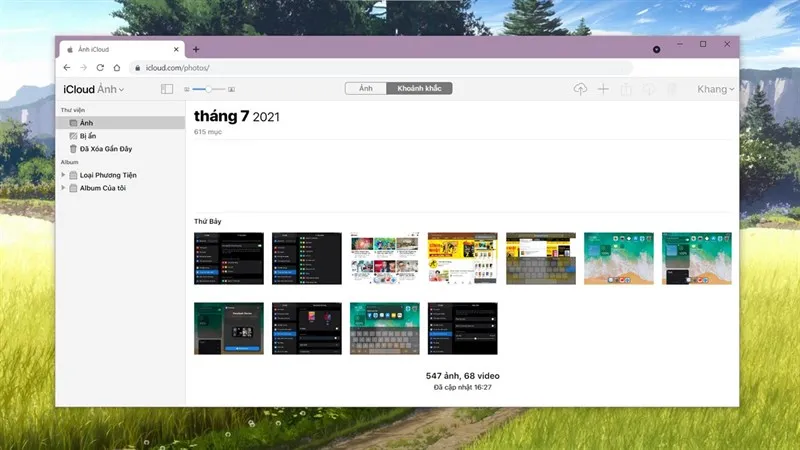The height and width of the screenshot is (450, 800).
Task: Open the Khang account menu
Action: (715, 89)
